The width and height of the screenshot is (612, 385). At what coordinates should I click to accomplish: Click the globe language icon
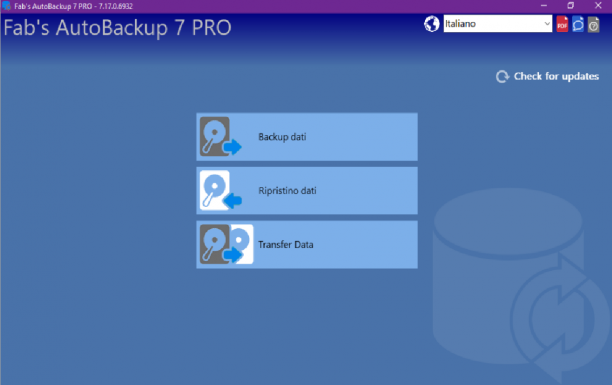[x=432, y=24]
